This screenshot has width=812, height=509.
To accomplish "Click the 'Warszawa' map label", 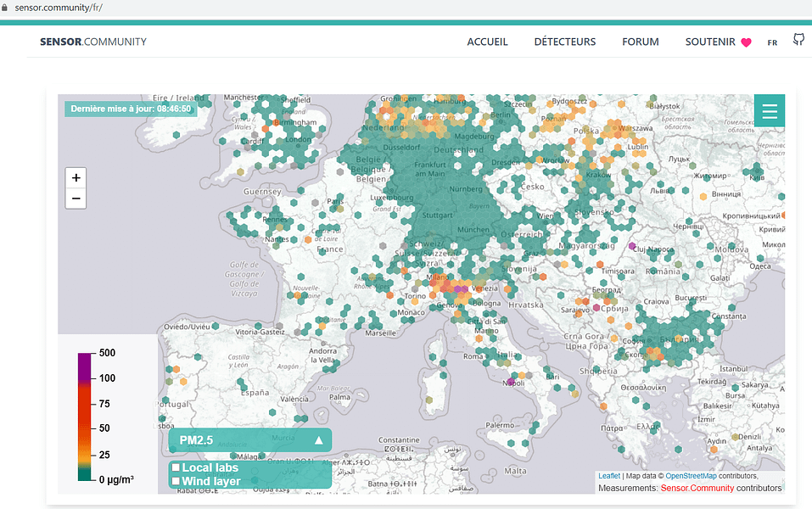I will coord(636,128).
